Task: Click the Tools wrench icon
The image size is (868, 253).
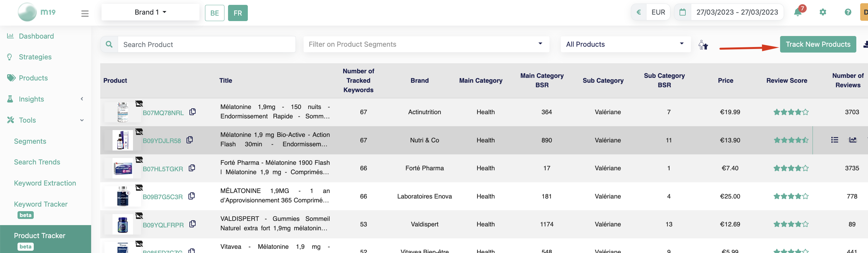Action: pyautogui.click(x=11, y=120)
